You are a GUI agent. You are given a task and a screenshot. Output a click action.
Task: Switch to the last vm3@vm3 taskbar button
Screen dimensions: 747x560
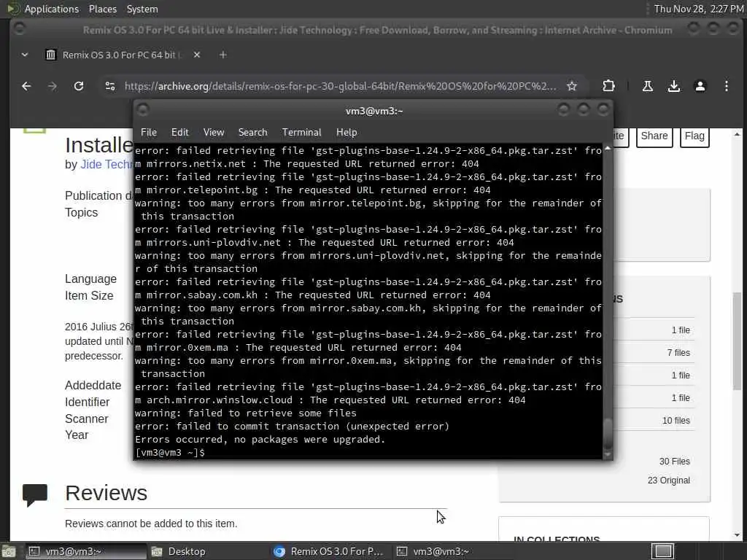click(452, 551)
